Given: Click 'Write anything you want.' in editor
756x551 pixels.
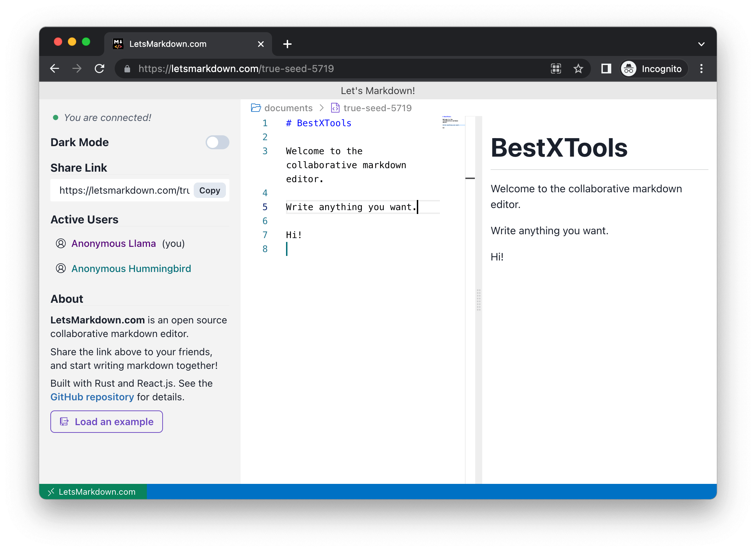Looking at the screenshot, I should (x=351, y=207).
